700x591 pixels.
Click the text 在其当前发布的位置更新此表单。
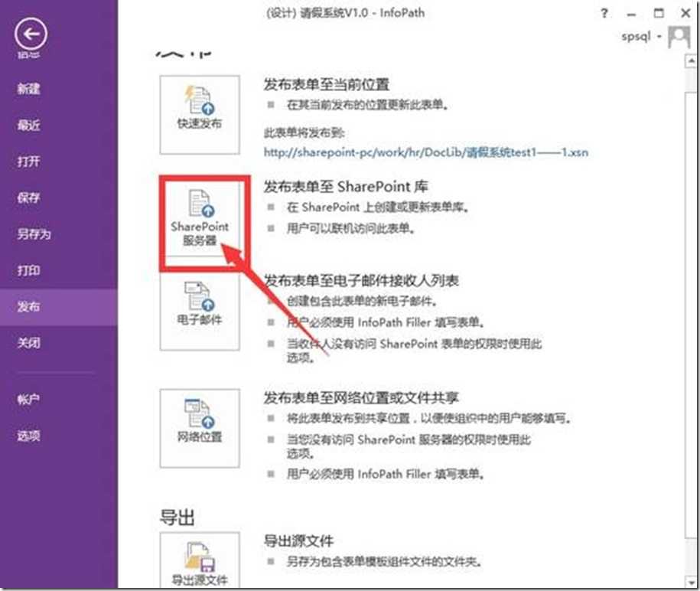point(368,105)
